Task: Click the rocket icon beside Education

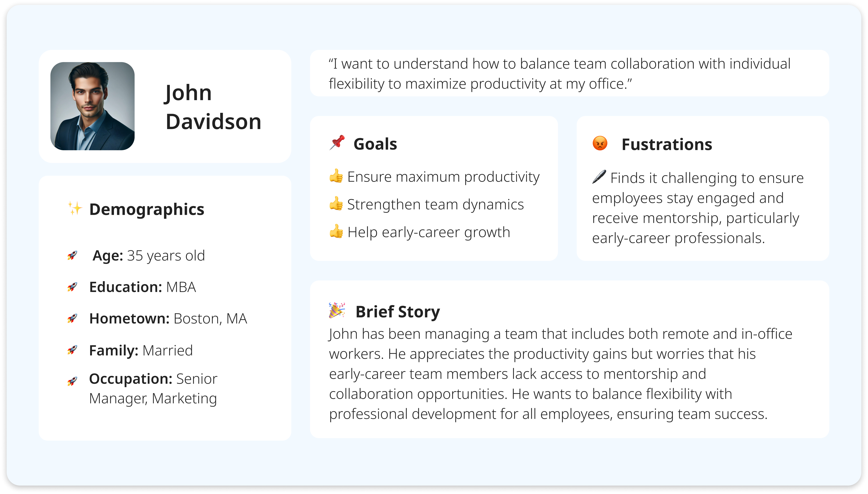Action: coord(72,287)
